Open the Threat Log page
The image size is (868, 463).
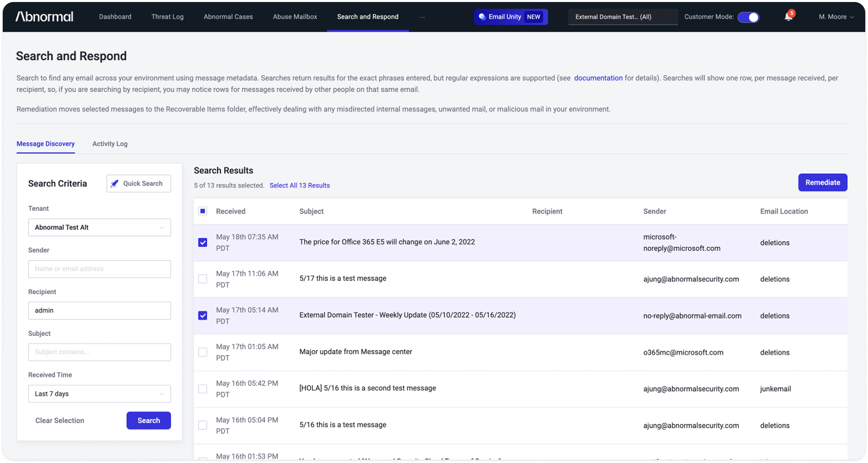pyautogui.click(x=167, y=17)
